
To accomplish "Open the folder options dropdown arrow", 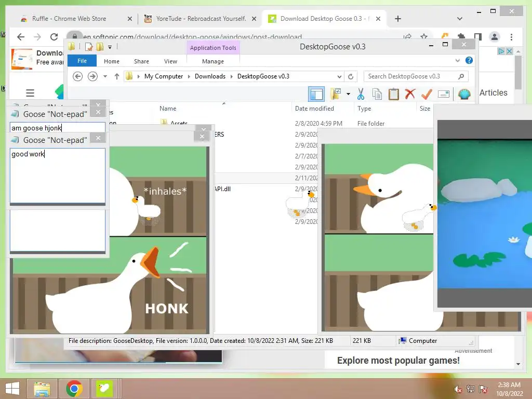I will 348,94.
